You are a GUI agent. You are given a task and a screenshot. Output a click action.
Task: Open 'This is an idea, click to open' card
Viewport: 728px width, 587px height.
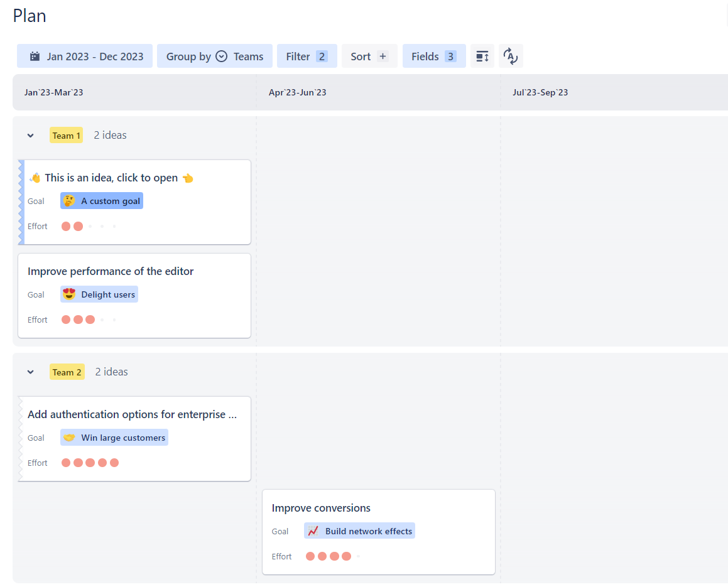click(x=134, y=202)
